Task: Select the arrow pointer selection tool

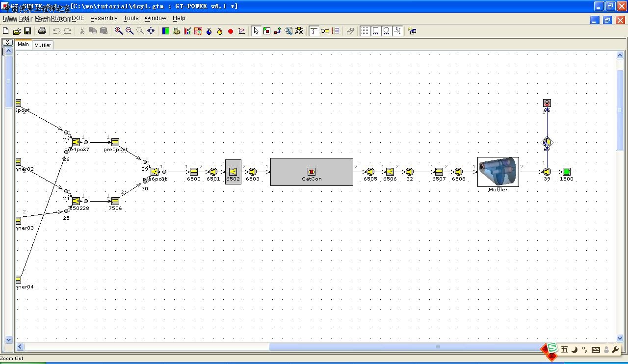Action: (256, 31)
